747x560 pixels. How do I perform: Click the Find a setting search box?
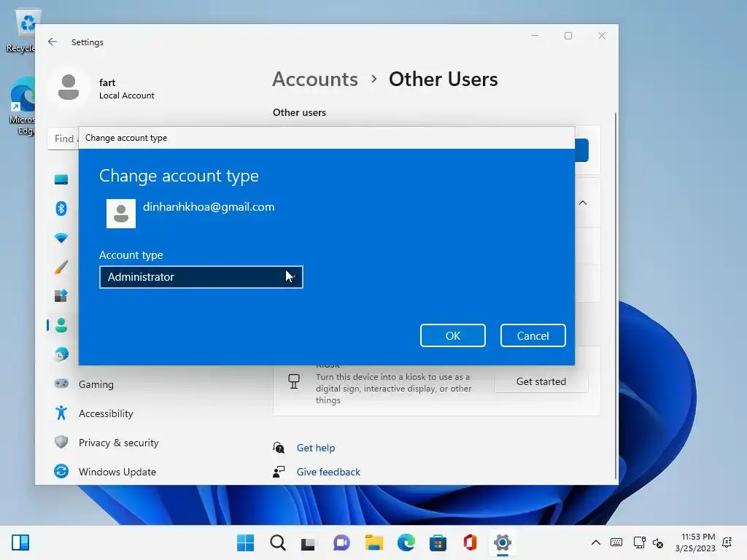(63, 139)
